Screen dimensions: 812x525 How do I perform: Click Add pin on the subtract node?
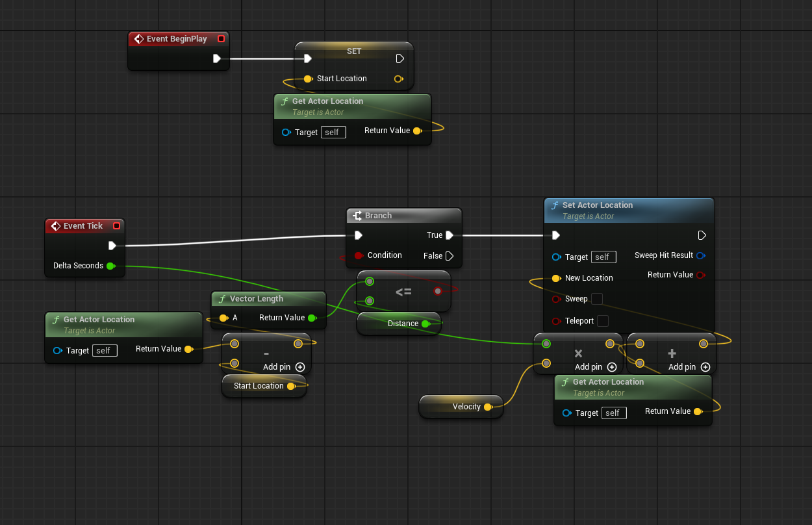[284, 367]
